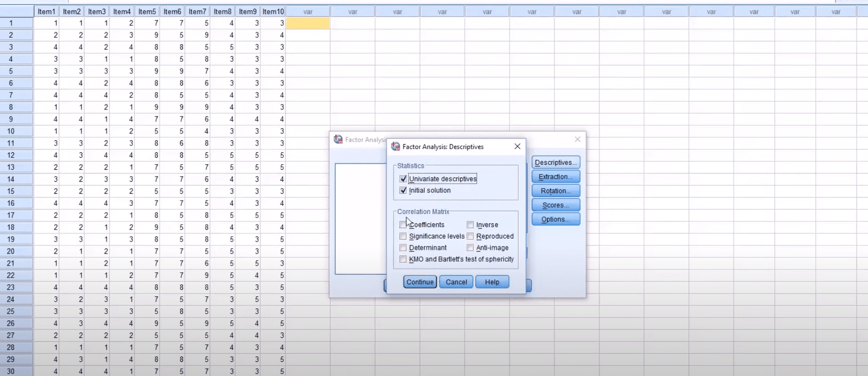
Task: Click Cancel in Descriptives dialog
Action: click(x=456, y=282)
